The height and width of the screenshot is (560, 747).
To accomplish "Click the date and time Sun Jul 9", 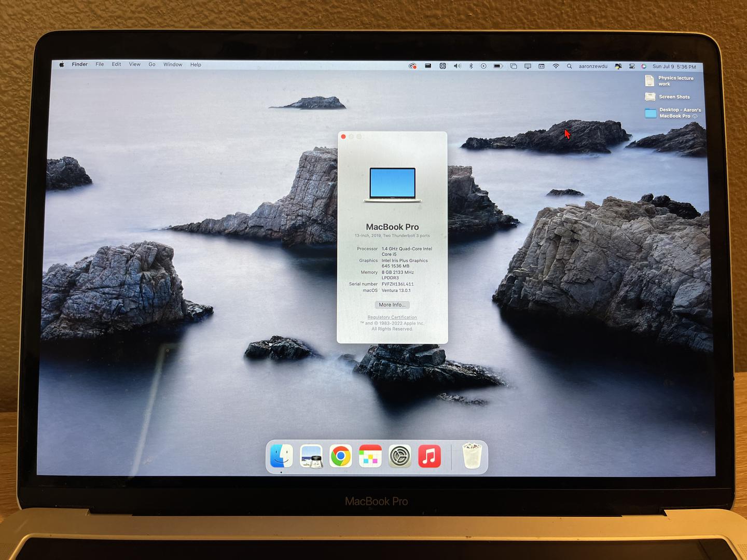I will (674, 66).
